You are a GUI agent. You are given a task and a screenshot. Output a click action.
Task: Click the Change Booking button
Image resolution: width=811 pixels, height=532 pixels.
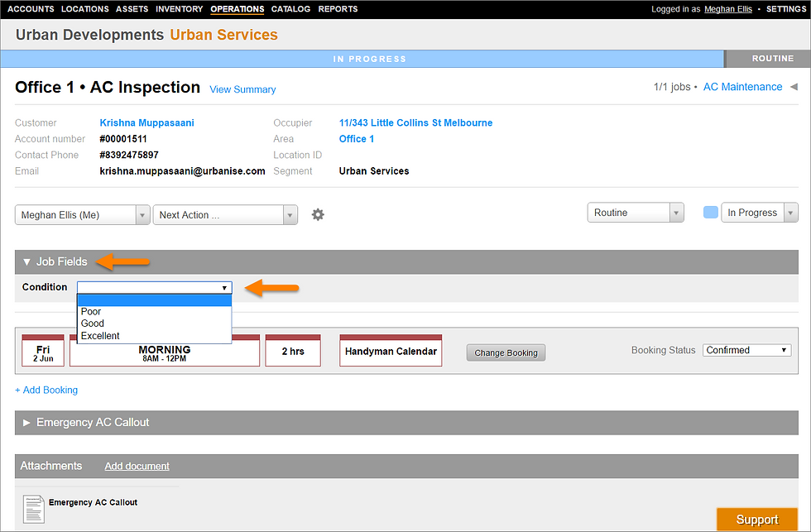[x=506, y=352]
